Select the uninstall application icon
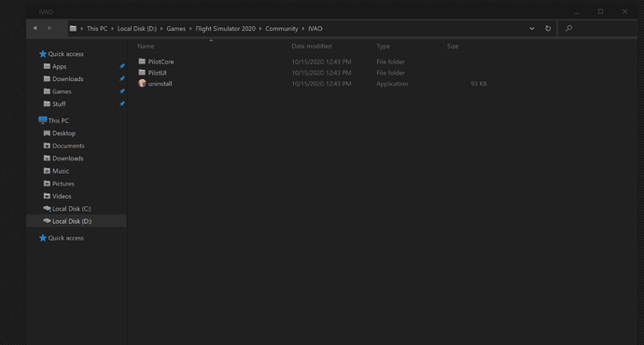 point(142,83)
